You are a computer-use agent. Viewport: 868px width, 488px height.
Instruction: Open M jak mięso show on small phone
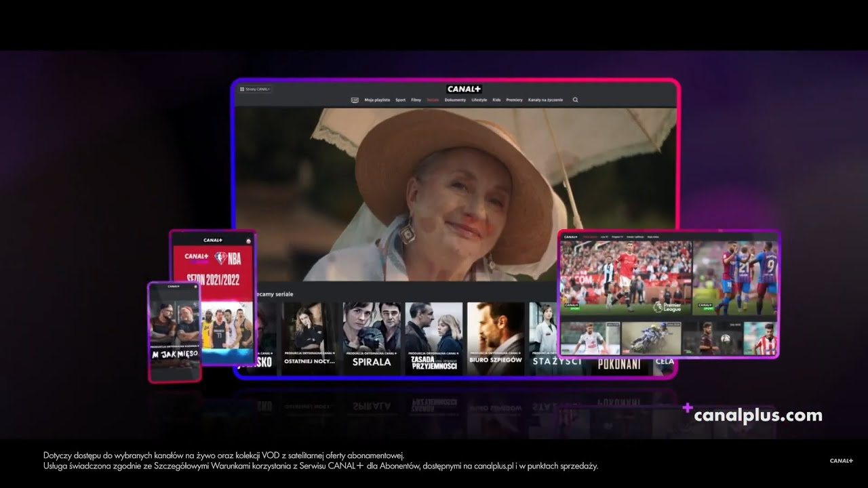click(175, 334)
